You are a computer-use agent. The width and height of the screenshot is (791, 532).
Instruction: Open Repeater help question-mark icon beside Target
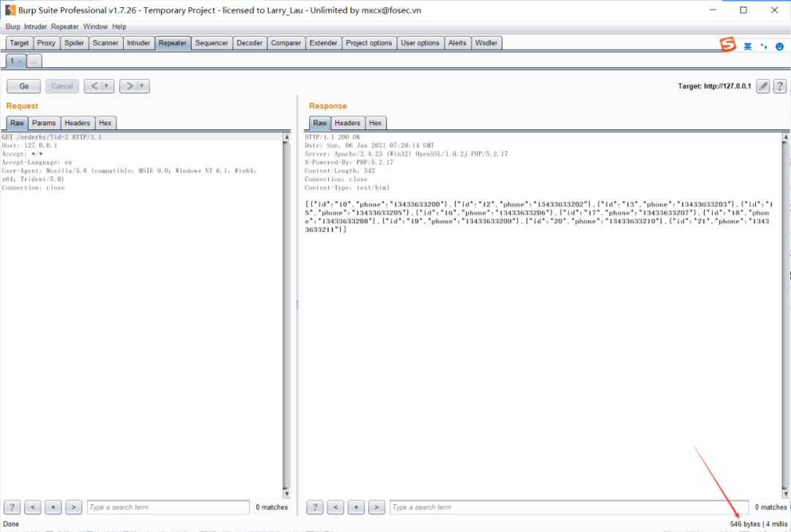point(779,86)
